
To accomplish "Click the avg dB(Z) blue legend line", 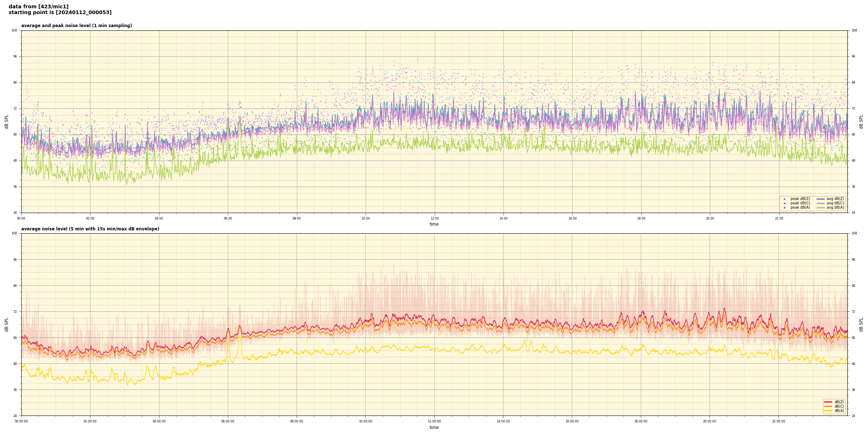I will pyautogui.click(x=820, y=199).
